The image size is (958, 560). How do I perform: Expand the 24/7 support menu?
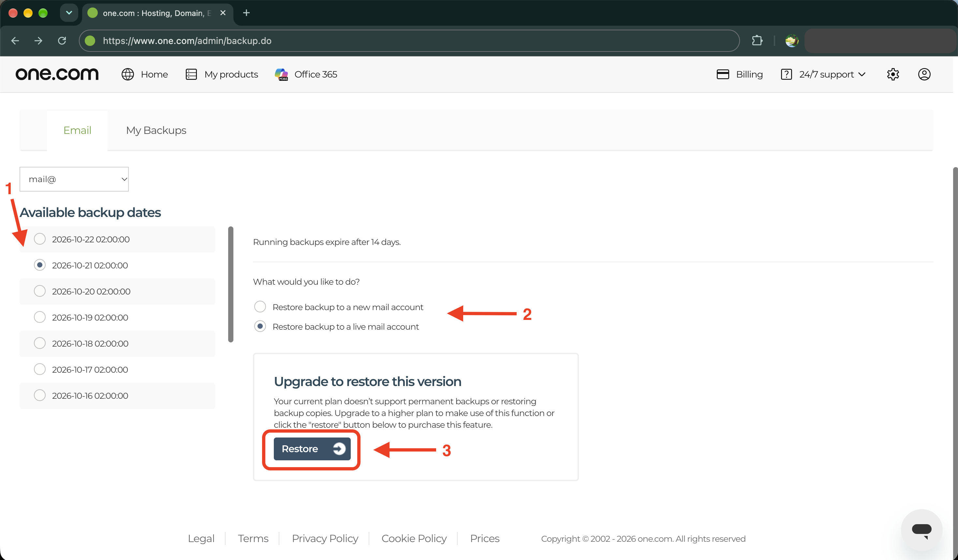pos(832,74)
